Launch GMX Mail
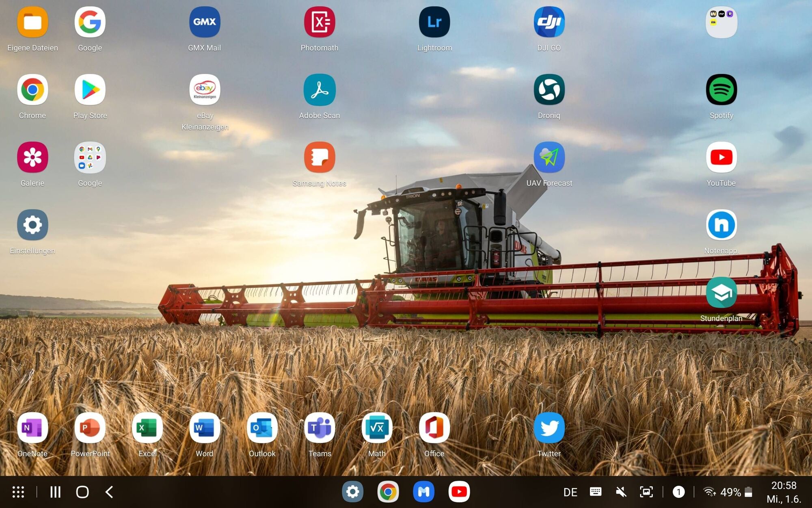The image size is (812, 508). pyautogui.click(x=205, y=22)
